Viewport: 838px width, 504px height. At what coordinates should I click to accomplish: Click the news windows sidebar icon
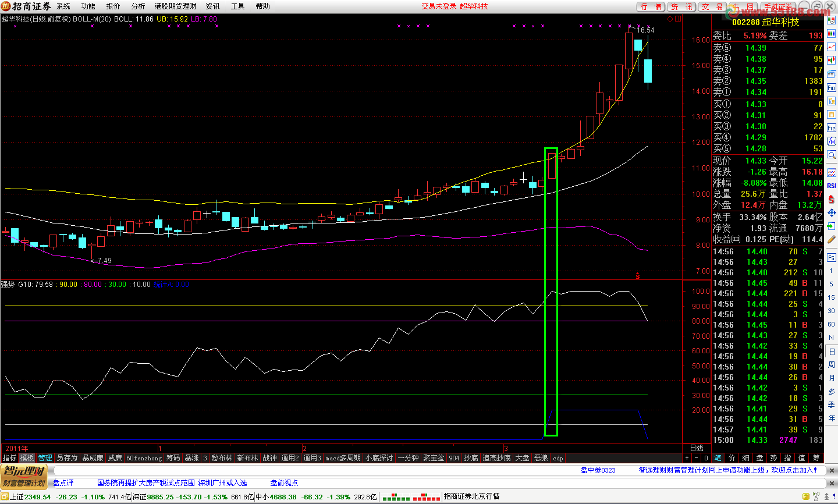point(831,74)
